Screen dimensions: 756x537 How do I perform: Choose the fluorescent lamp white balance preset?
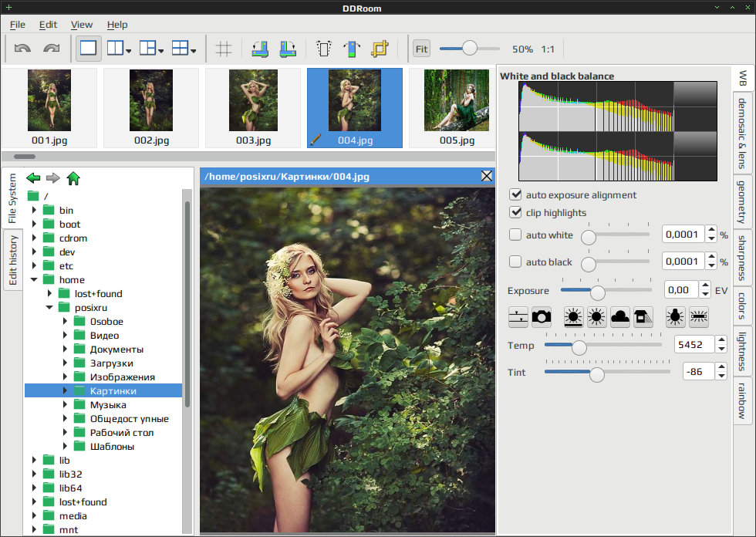point(699,317)
